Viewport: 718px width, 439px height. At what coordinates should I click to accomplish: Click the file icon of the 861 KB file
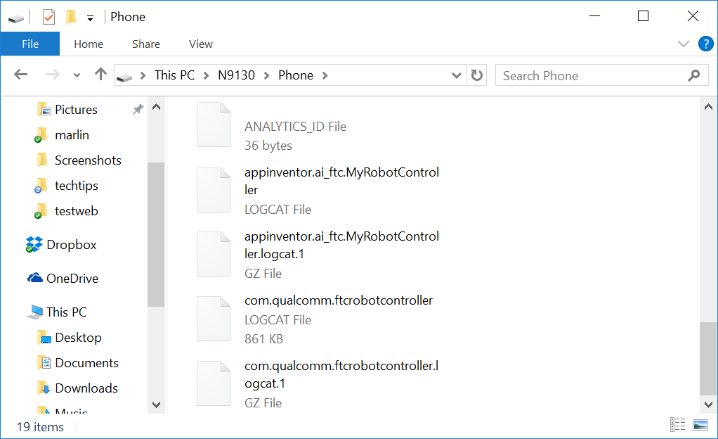[213, 319]
